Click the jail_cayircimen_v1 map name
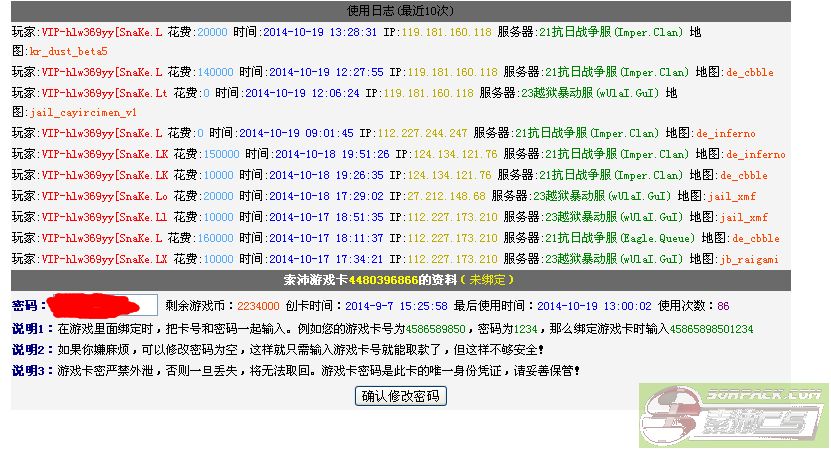The height and width of the screenshot is (450, 831). pos(84,113)
